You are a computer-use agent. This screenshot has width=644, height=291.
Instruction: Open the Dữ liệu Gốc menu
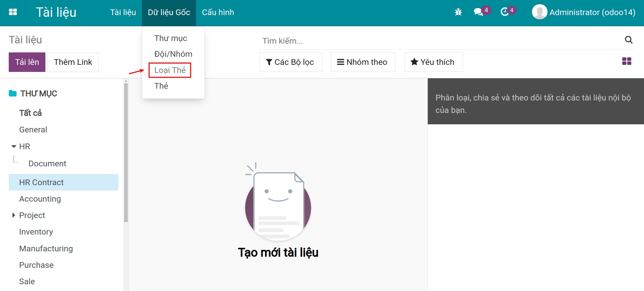(169, 12)
